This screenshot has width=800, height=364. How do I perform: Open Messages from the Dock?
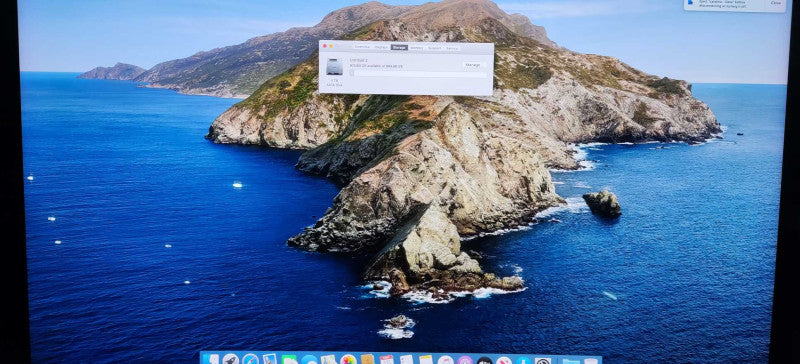coord(309,360)
